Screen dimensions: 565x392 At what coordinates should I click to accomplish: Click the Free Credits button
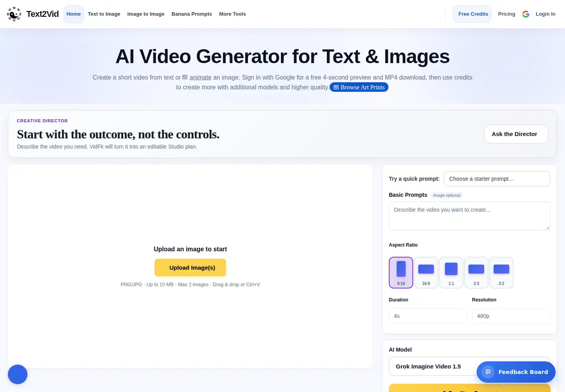click(472, 14)
